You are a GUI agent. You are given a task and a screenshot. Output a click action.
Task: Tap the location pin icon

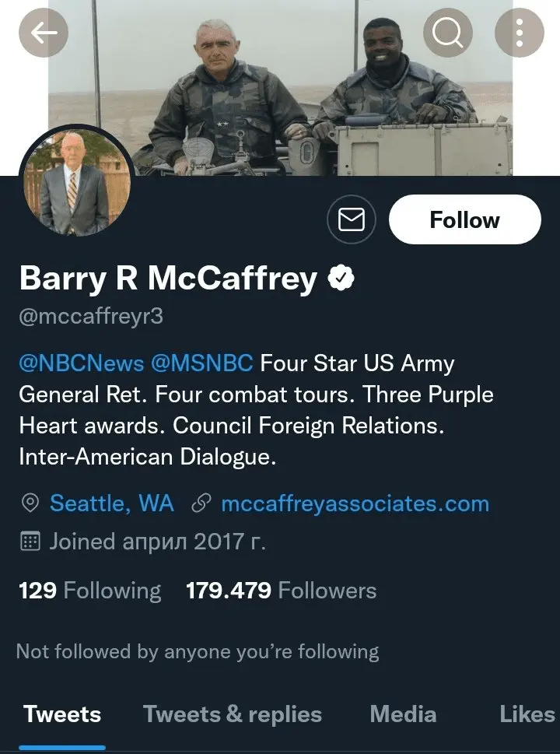click(x=30, y=503)
